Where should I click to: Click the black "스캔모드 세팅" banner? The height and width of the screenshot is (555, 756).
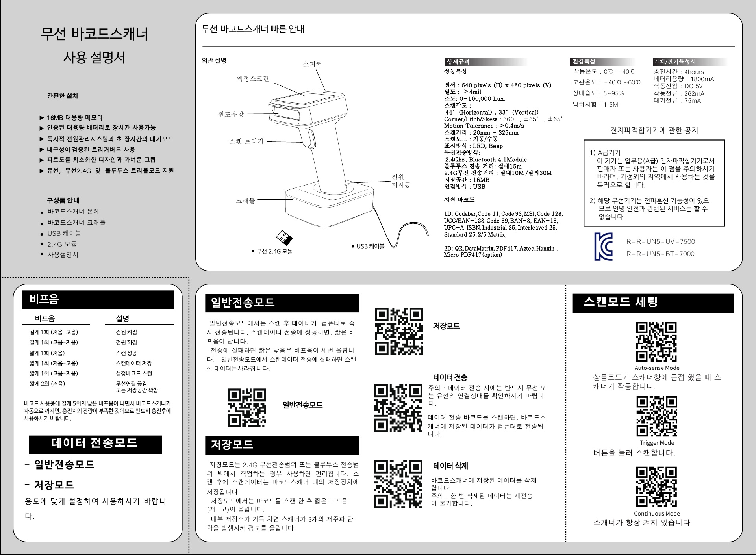[x=653, y=303]
